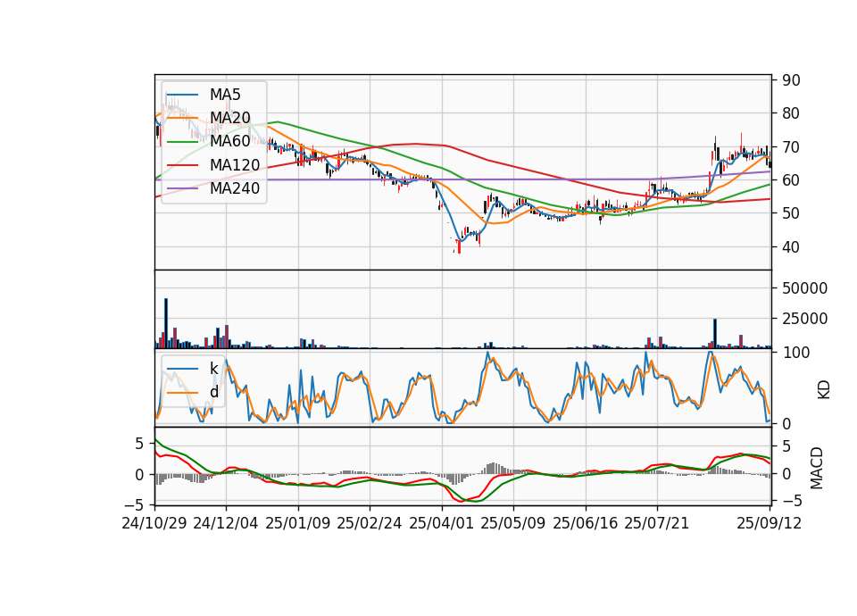Viewport: 857px width, 616px height.
Task: Click the lowest candlestick in April 2025
Action: click(x=459, y=247)
